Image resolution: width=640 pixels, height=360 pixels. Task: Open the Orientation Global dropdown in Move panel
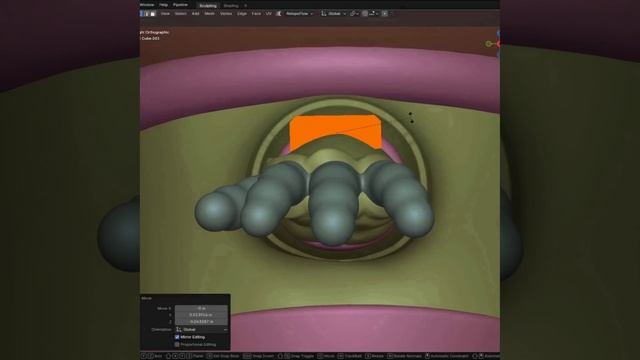point(201,329)
